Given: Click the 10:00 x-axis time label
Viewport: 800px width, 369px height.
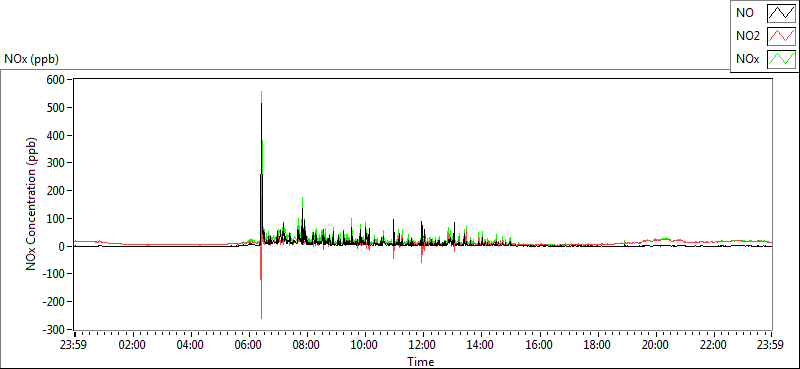Looking at the screenshot, I should coord(365,344).
